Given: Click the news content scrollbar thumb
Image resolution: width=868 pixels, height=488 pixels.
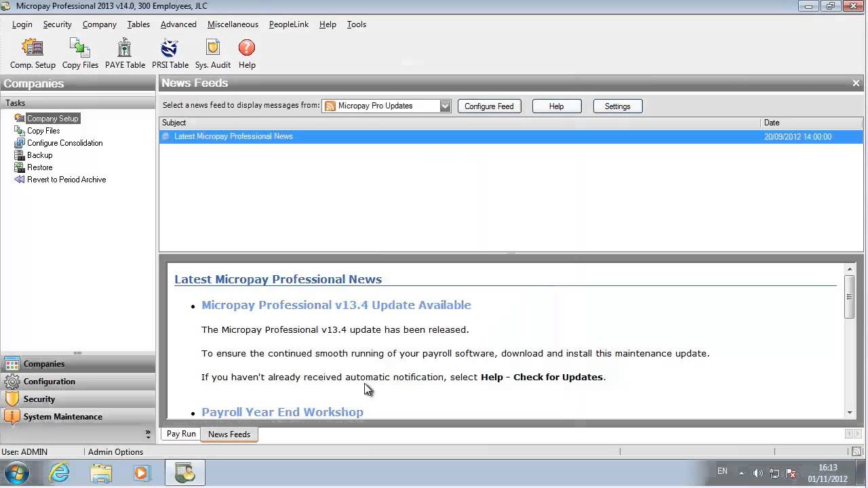Looking at the screenshot, I should 850,296.
